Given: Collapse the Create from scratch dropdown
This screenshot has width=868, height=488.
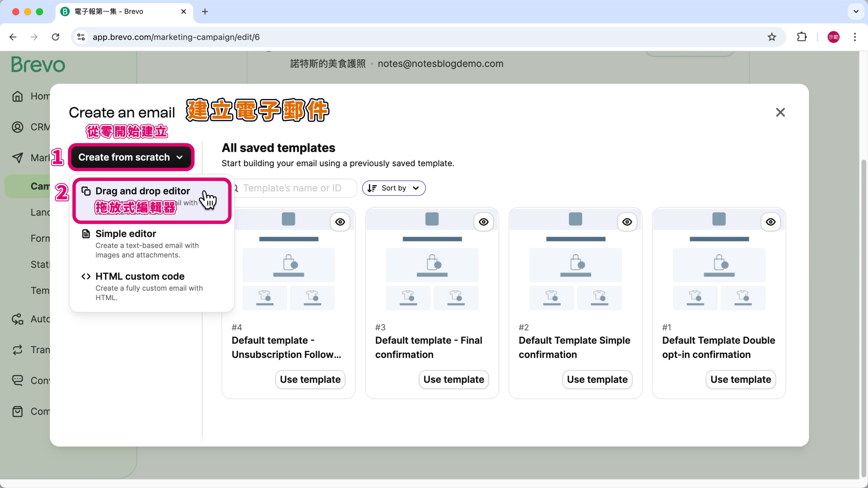Looking at the screenshot, I should click(x=131, y=157).
